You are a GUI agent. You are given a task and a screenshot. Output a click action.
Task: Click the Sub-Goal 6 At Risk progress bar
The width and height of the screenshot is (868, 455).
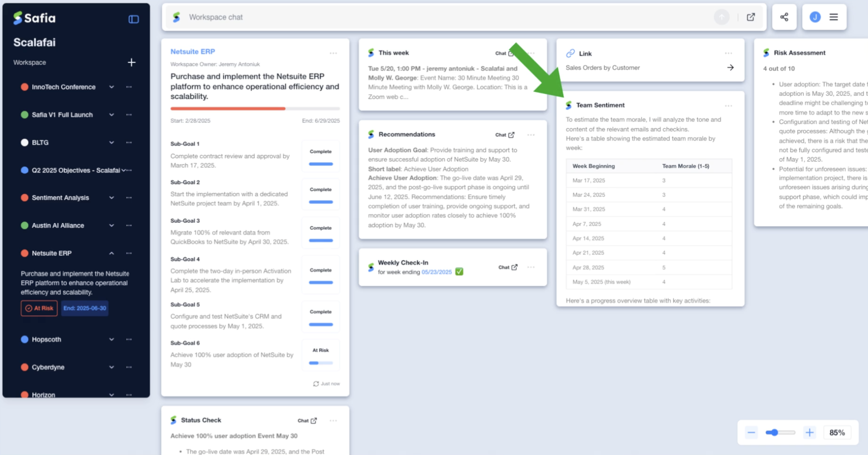(321, 363)
